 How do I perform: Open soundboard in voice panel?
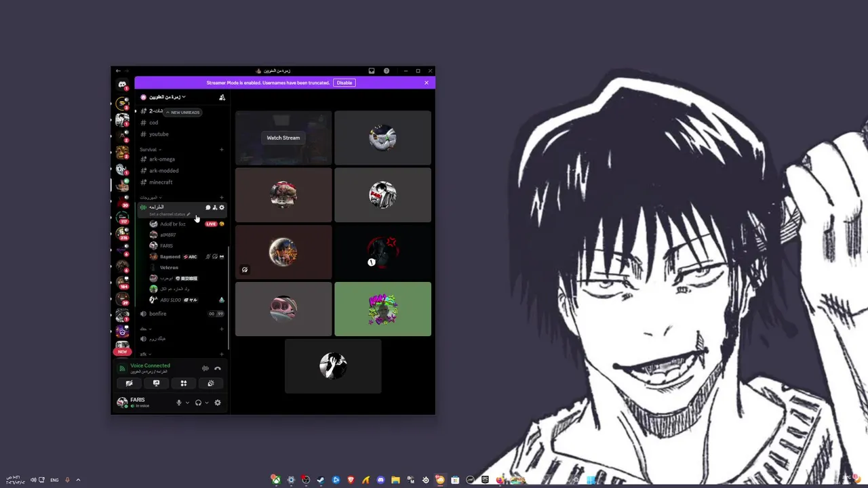(x=211, y=384)
